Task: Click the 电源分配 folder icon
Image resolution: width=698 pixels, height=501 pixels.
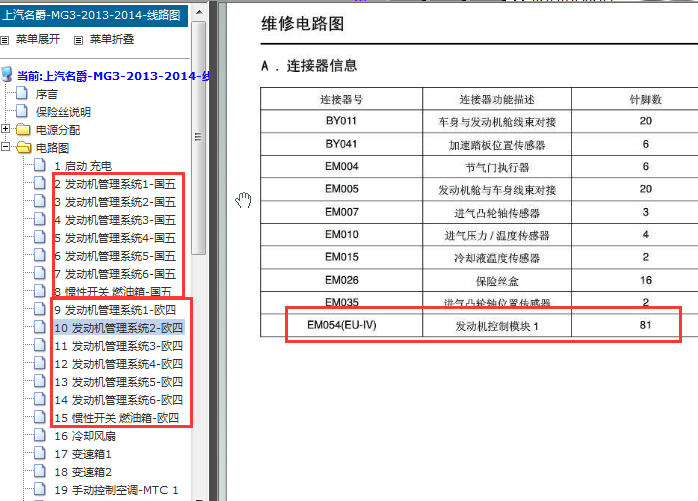Action: pyautogui.click(x=23, y=130)
